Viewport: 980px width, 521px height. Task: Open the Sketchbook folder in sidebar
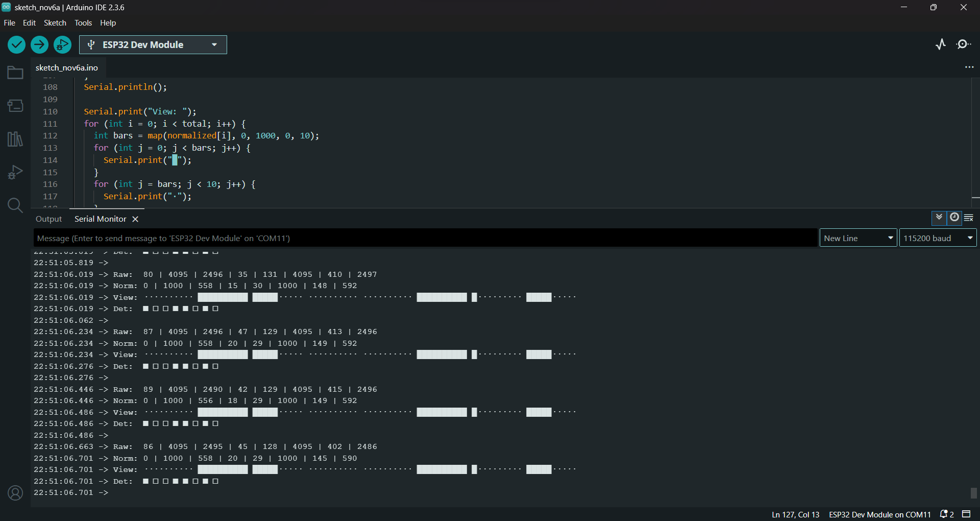[15, 73]
